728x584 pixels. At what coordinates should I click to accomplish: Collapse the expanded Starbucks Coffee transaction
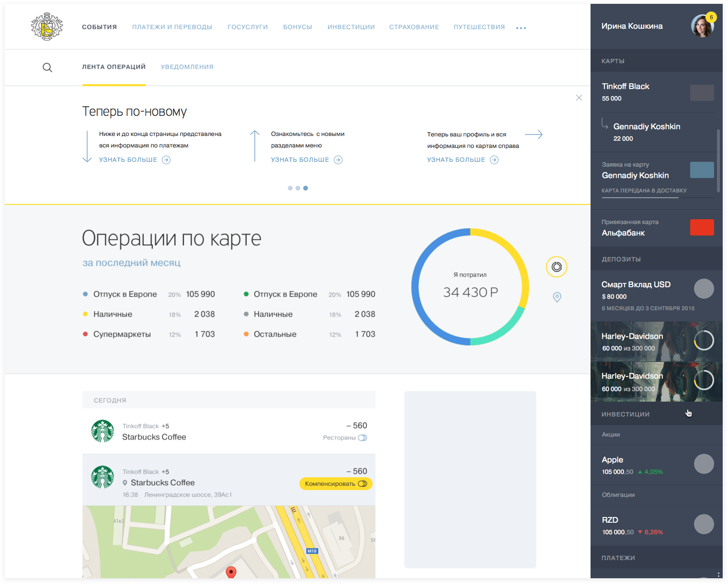[229, 480]
